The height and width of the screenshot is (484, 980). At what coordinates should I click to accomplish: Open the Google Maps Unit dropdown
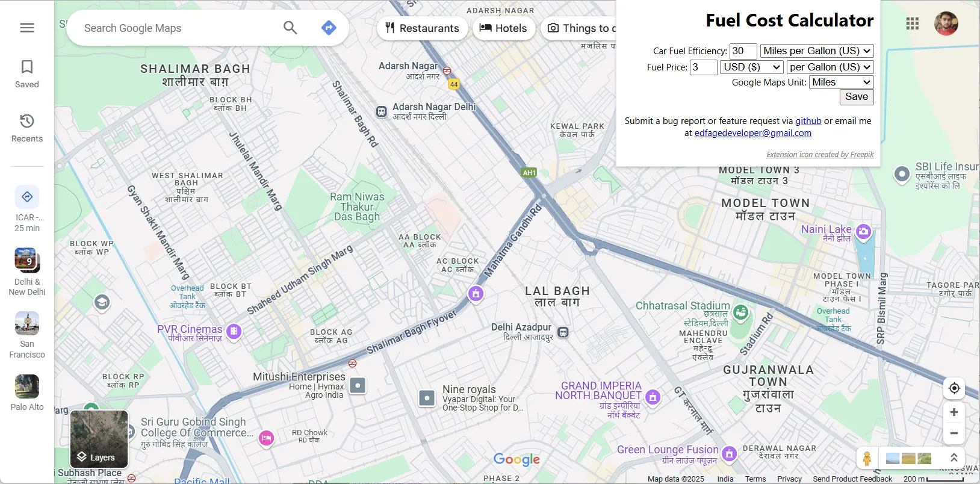click(x=841, y=82)
